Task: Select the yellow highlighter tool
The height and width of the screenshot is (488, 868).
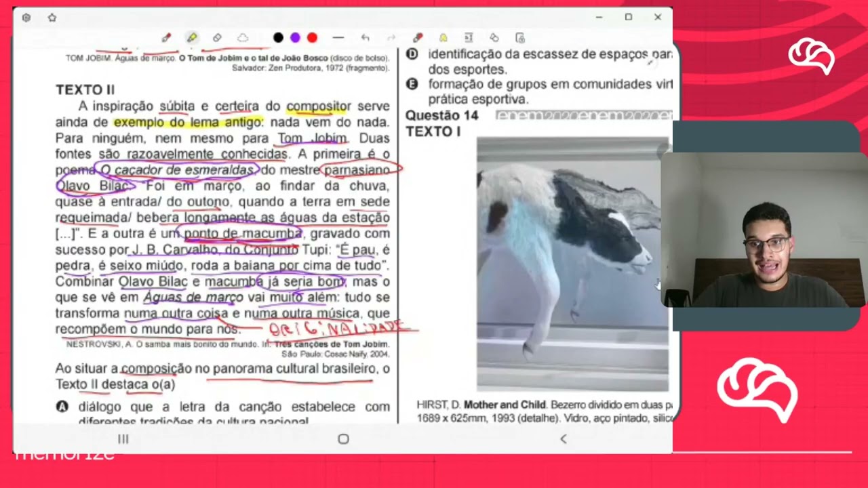Action: pyautogui.click(x=192, y=38)
